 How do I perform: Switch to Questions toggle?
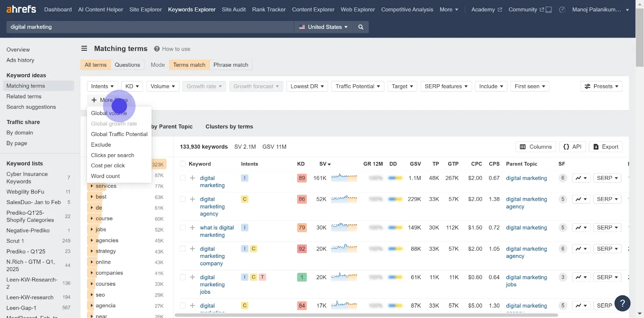tap(127, 64)
